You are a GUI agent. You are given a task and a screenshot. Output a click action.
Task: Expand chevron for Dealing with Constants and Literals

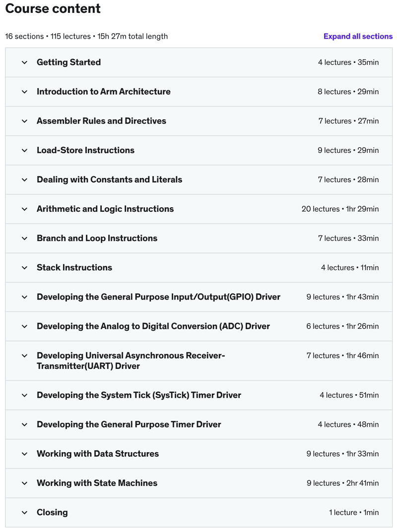pos(24,179)
